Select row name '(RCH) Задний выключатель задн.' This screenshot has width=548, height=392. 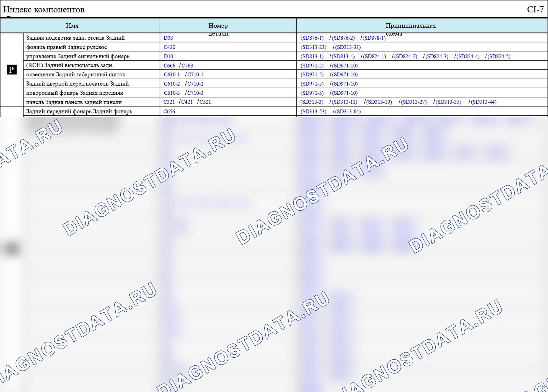coord(70,65)
